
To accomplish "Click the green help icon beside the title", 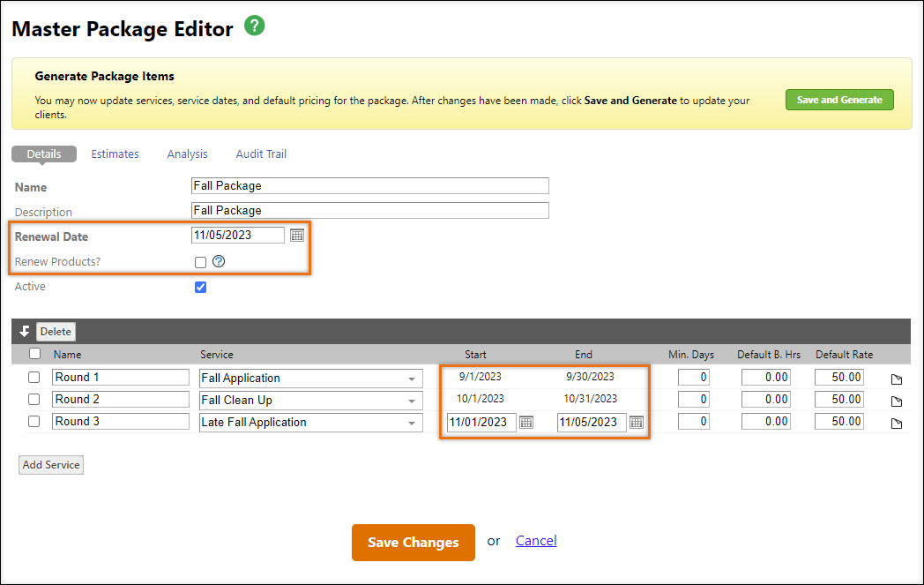I will 254,26.
